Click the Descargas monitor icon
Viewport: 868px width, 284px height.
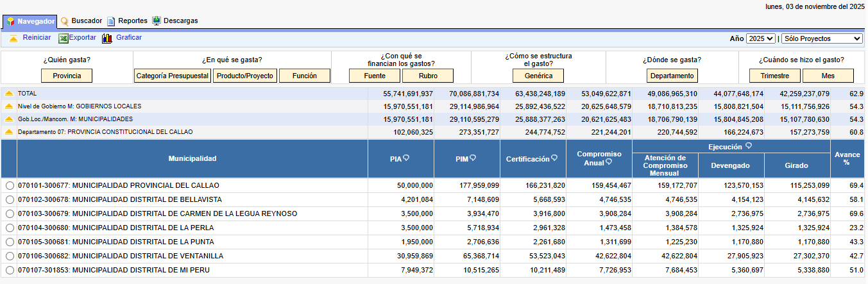coord(157,21)
